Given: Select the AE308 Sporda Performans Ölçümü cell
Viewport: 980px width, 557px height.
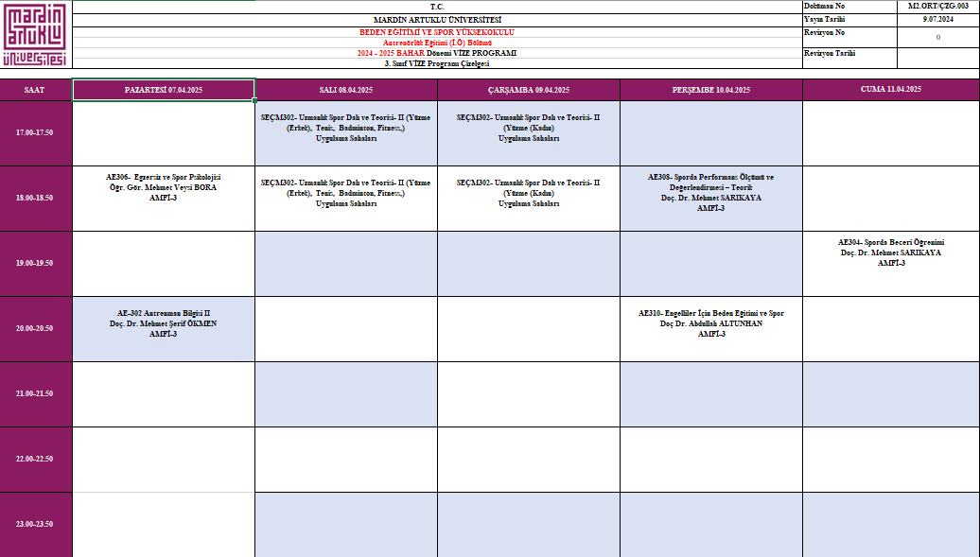Looking at the screenshot, I should (711, 199).
